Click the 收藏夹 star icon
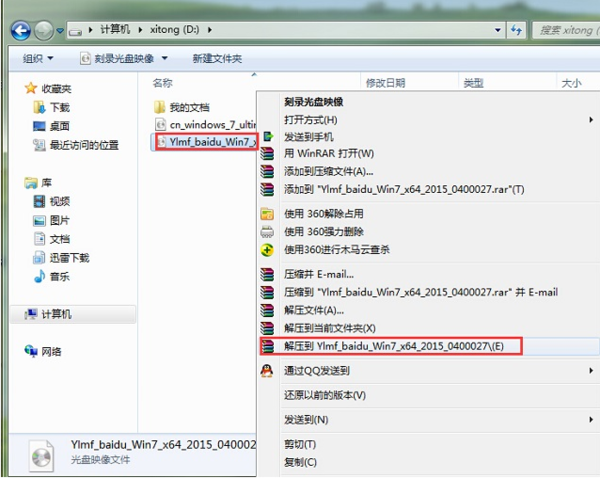600x478 pixels. 31,88
